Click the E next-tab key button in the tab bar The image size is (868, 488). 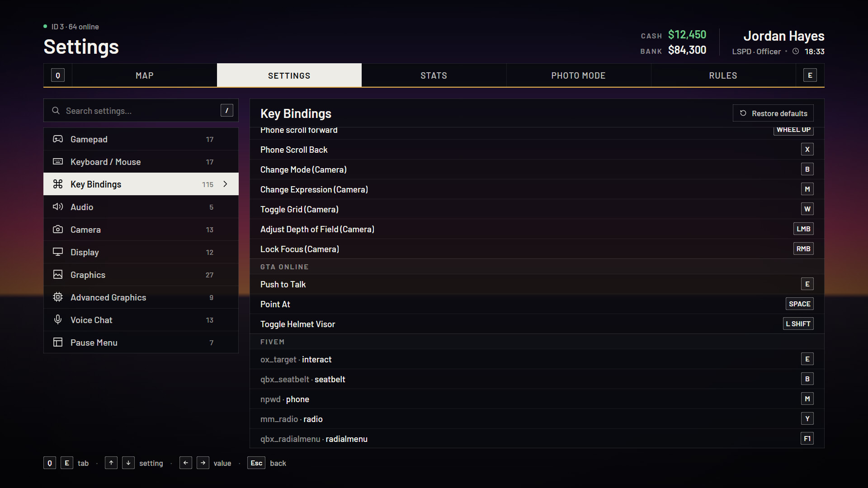[810, 75]
